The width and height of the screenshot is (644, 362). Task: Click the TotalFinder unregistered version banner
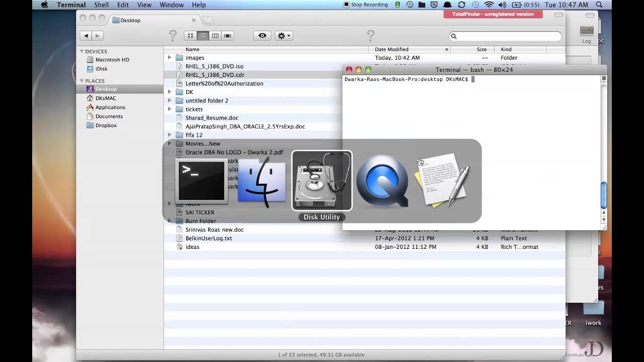(493, 14)
